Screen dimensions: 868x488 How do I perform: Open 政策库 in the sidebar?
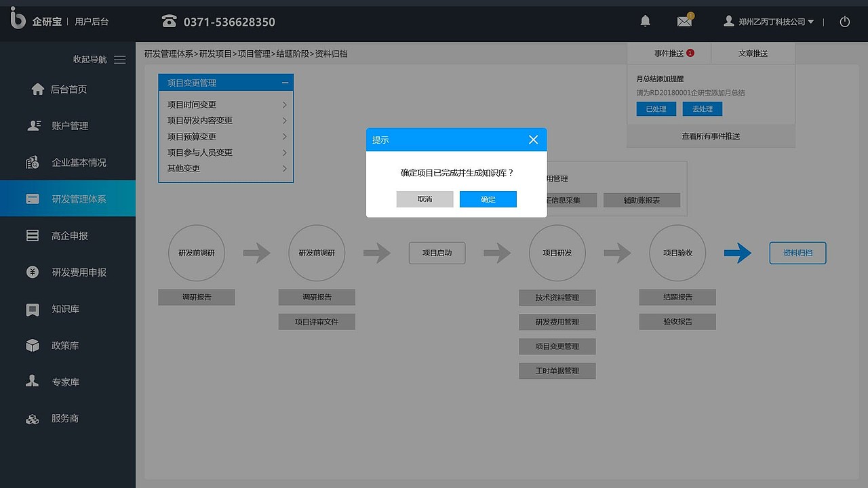[x=68, y=346]
